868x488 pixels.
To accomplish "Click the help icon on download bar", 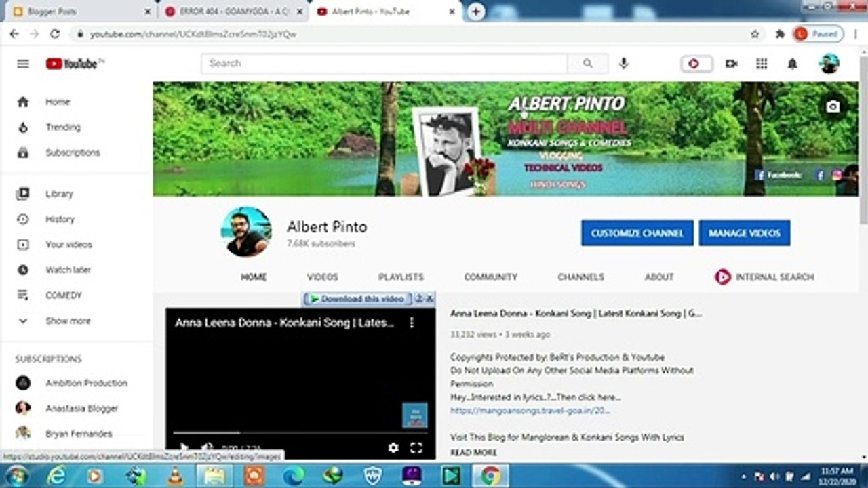I will coord(419,299).
